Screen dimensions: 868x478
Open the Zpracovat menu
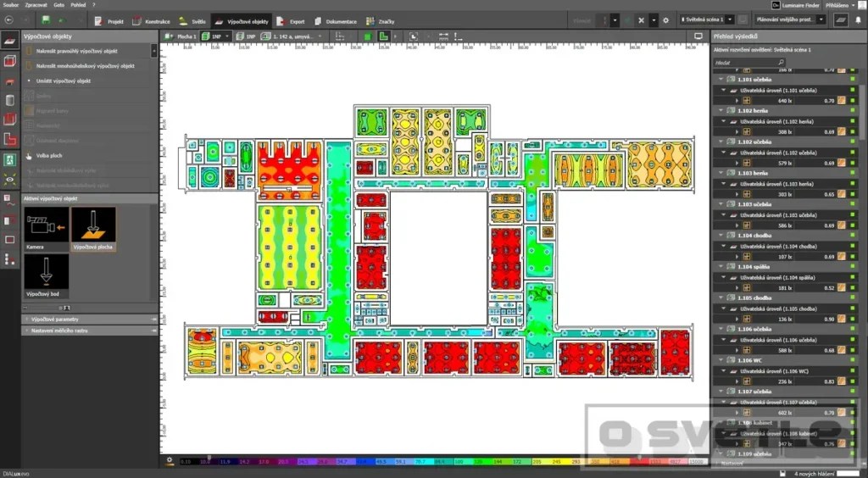36,4
